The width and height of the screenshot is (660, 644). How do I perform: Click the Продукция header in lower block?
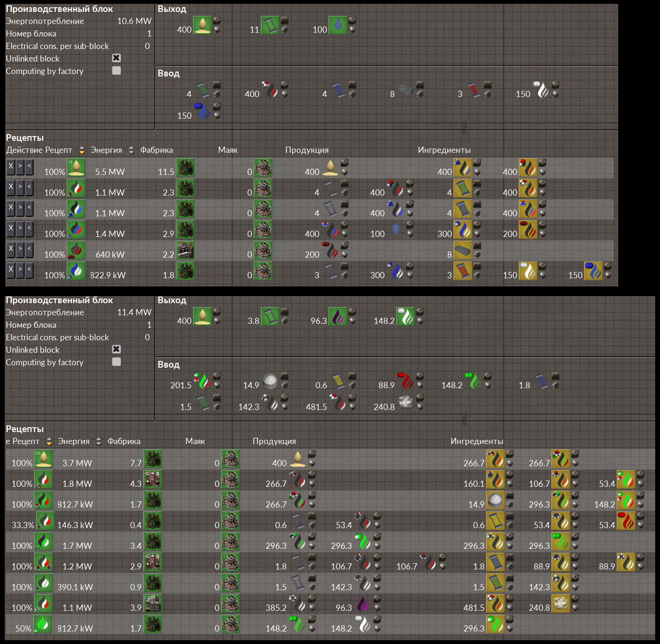pos(274,441)
